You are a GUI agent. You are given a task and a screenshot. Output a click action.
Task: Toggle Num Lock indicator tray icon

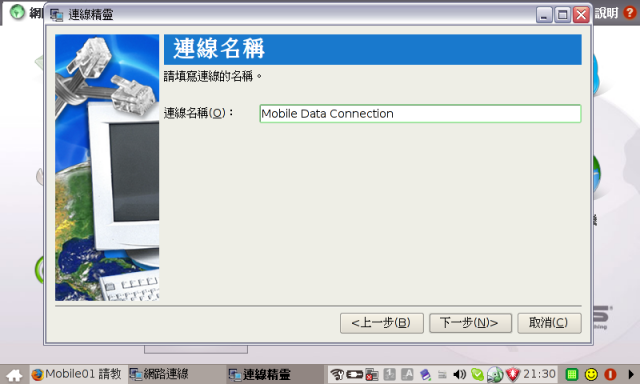click(x=389, y=374)
